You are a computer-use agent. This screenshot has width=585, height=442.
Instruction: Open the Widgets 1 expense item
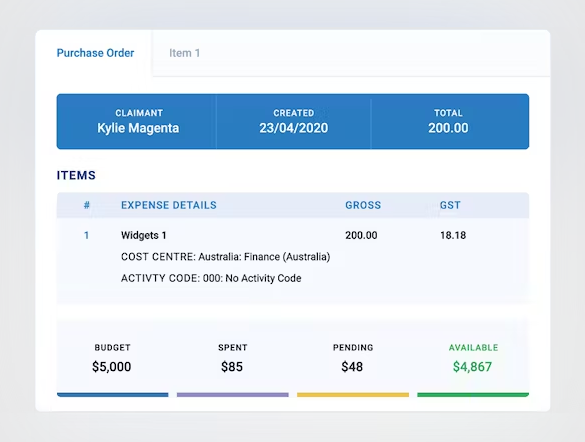pos(144,235)
